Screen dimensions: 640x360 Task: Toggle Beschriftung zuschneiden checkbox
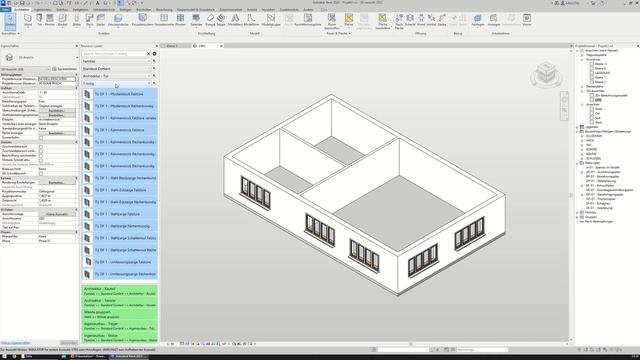(41, 156)
